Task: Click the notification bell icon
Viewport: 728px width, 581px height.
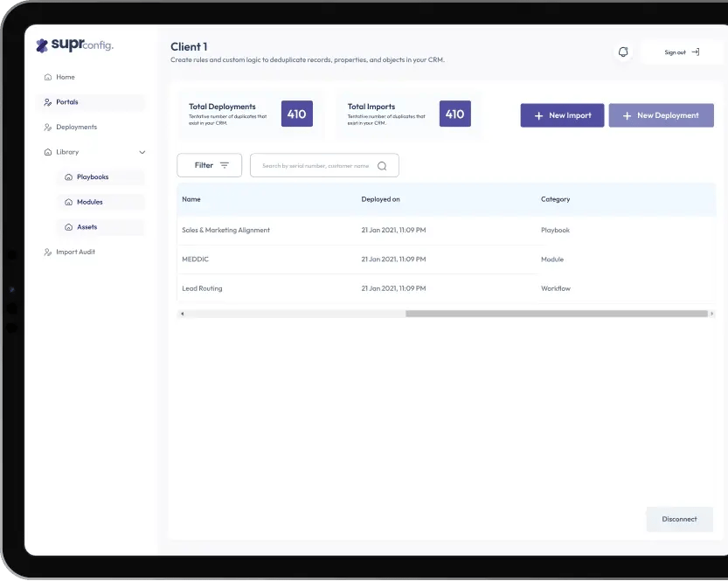Action: coord(623,52)
